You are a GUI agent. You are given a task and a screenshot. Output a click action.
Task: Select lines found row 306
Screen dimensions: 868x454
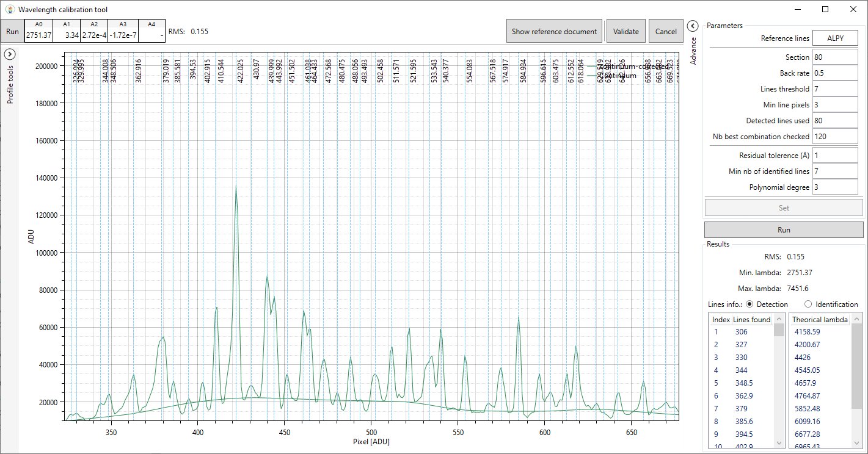(x=741, y=332)
